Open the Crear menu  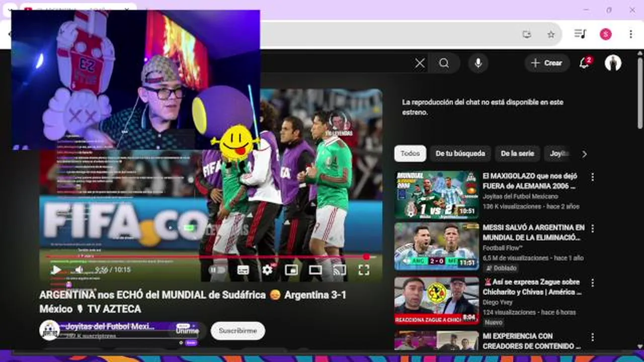click(547, 63)
